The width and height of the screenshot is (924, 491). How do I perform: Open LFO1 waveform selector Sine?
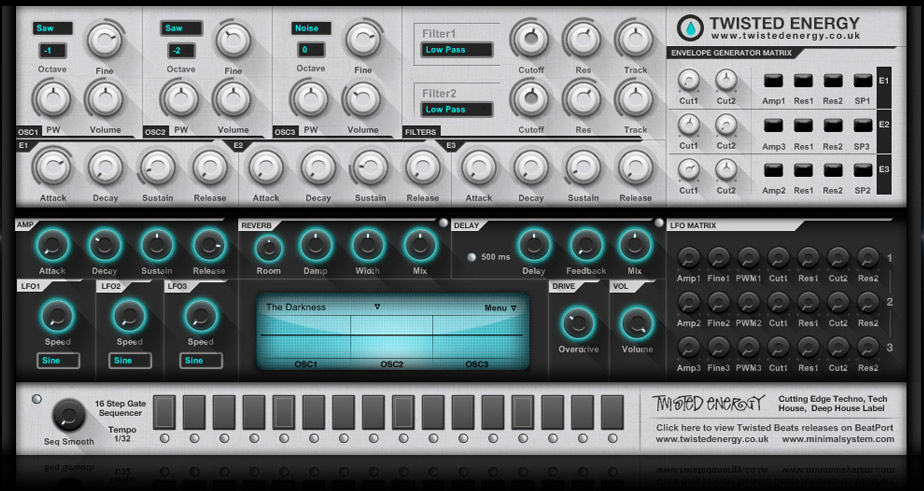tap(58, 361)
